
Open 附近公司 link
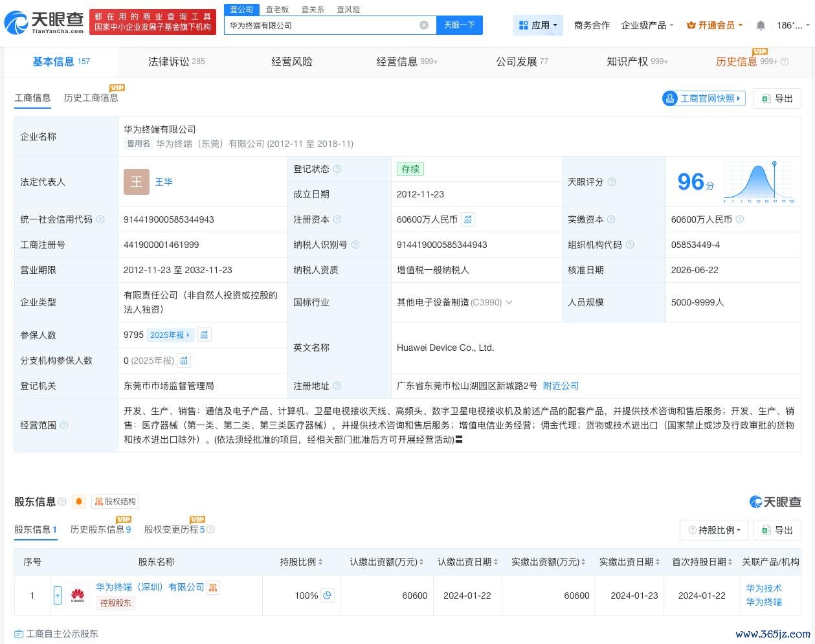(x=561, y=386)
